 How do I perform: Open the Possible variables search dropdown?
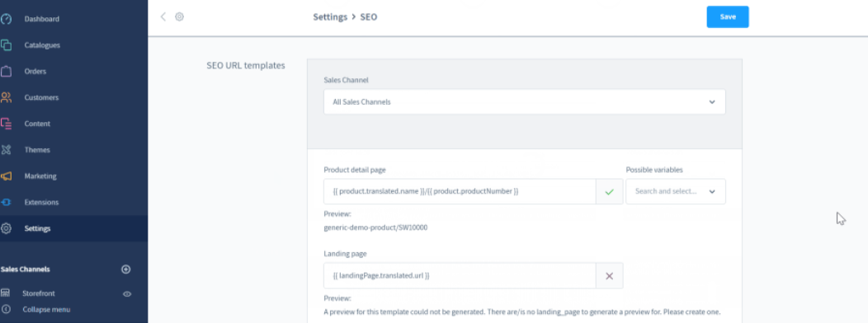pyautogui.click(x=676, y=191)
